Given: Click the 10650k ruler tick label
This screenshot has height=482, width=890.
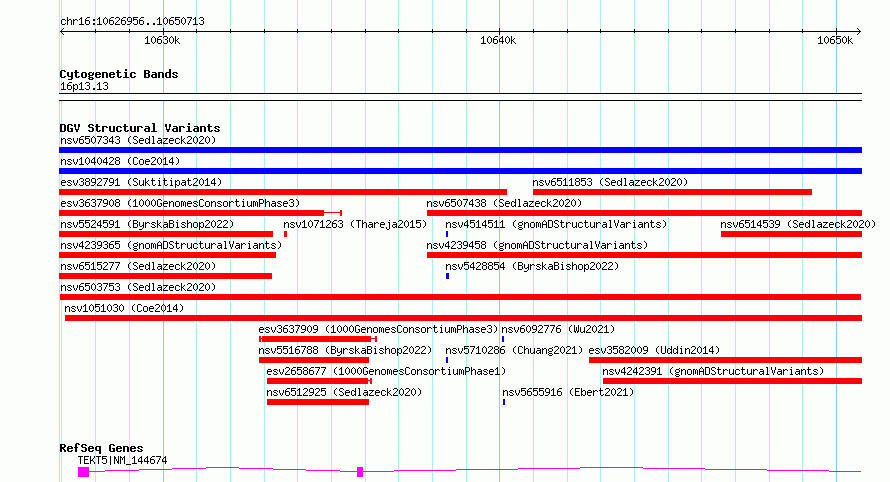Looking at the screenshot, I should [835, 40].
